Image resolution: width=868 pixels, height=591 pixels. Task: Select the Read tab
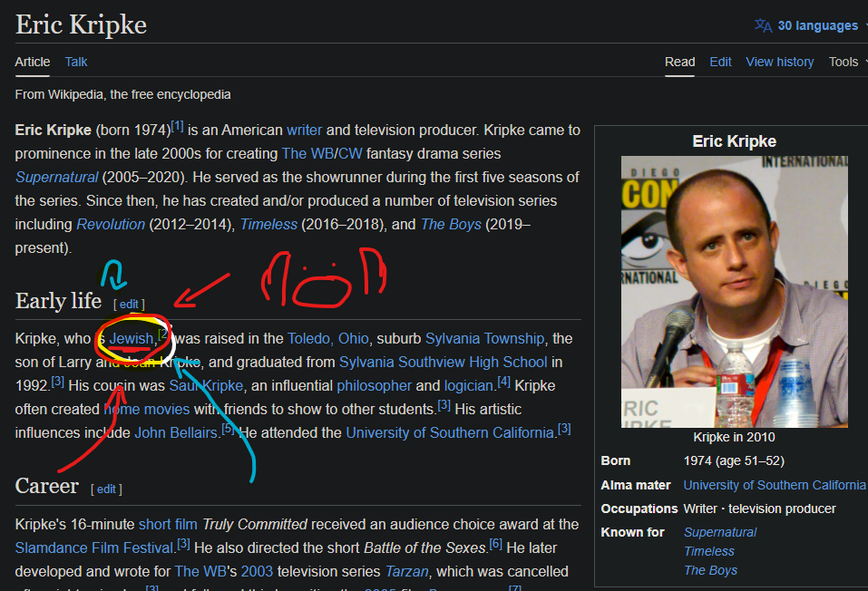click(679, 62)
